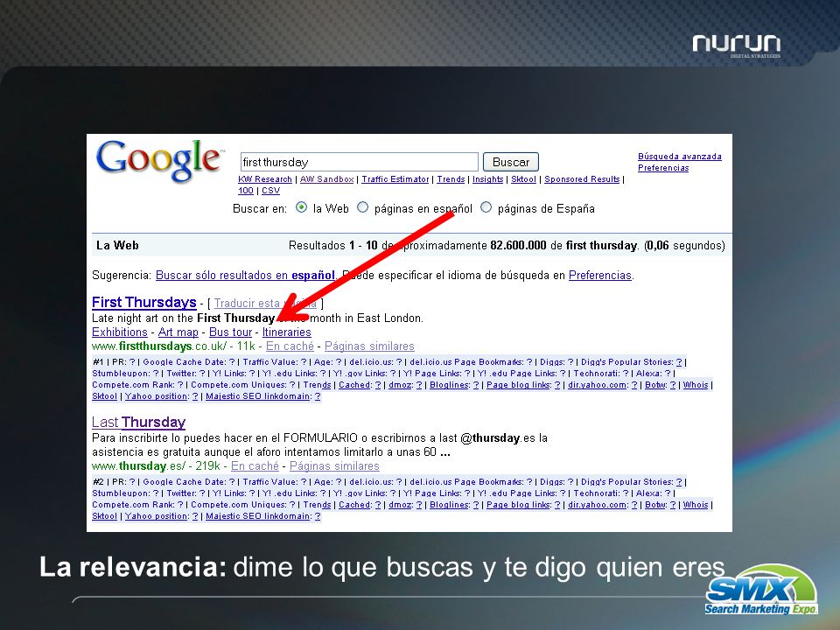Screen dimensions: 840x630
Task: Select 'páginas de España' radio button
Action: [486, 207]
